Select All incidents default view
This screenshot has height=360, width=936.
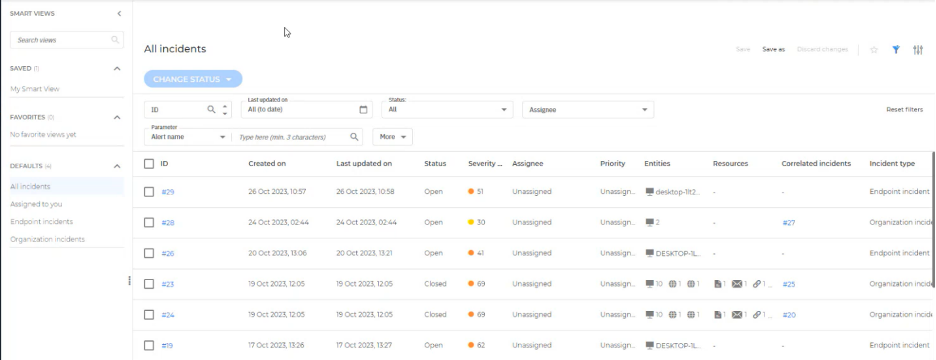(x=67, y=186)
